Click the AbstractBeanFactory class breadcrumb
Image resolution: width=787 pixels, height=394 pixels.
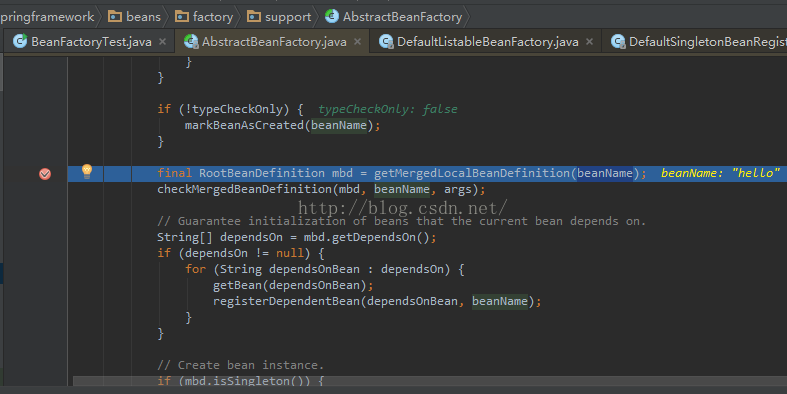click(394, 17)
